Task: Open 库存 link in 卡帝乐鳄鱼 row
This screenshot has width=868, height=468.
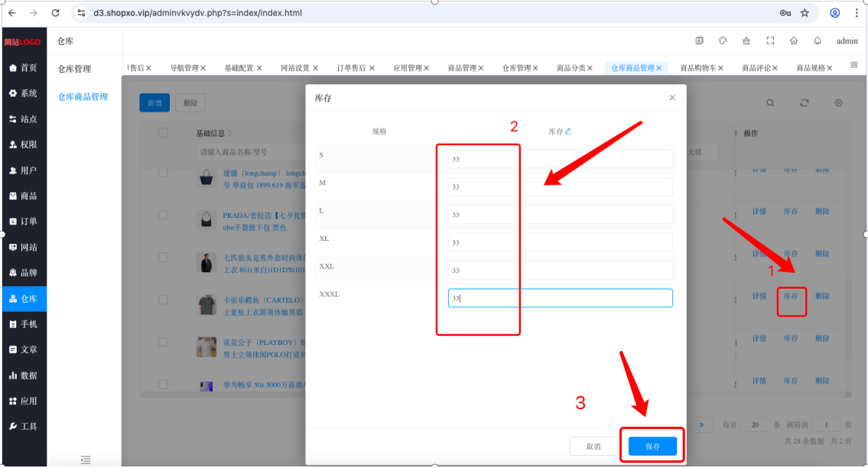Action: 791,296
